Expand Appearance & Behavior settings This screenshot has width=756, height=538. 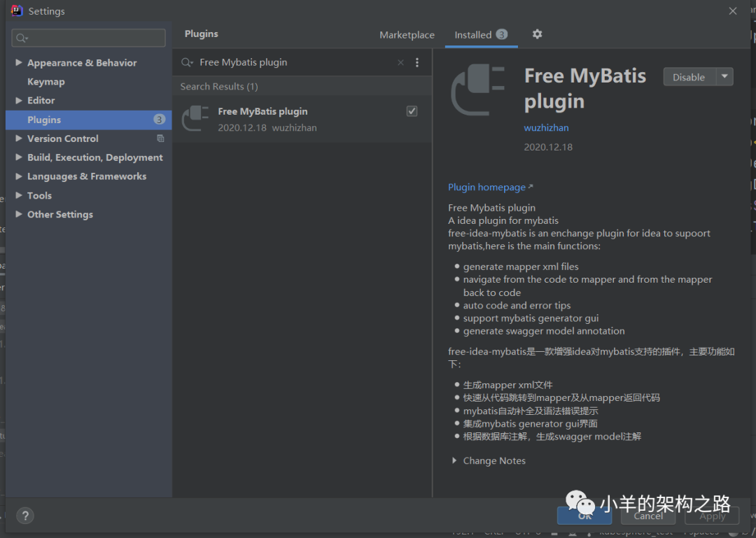click(19, 63)
